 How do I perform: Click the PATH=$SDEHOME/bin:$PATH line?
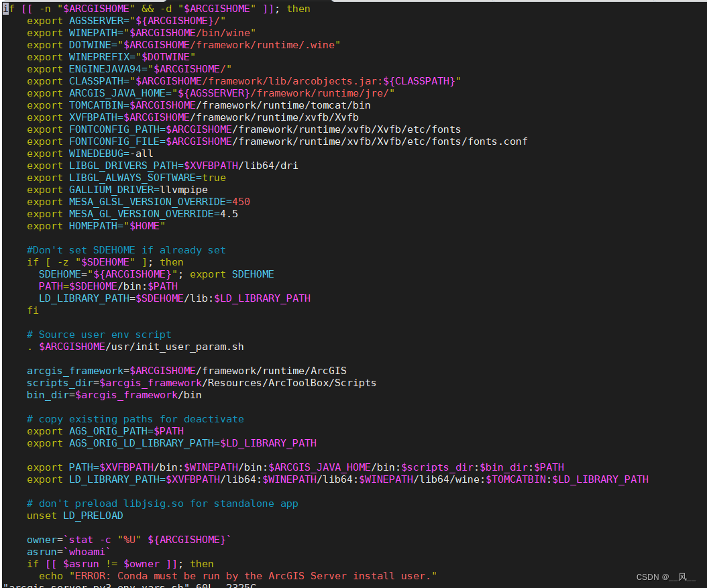(108, 286)
